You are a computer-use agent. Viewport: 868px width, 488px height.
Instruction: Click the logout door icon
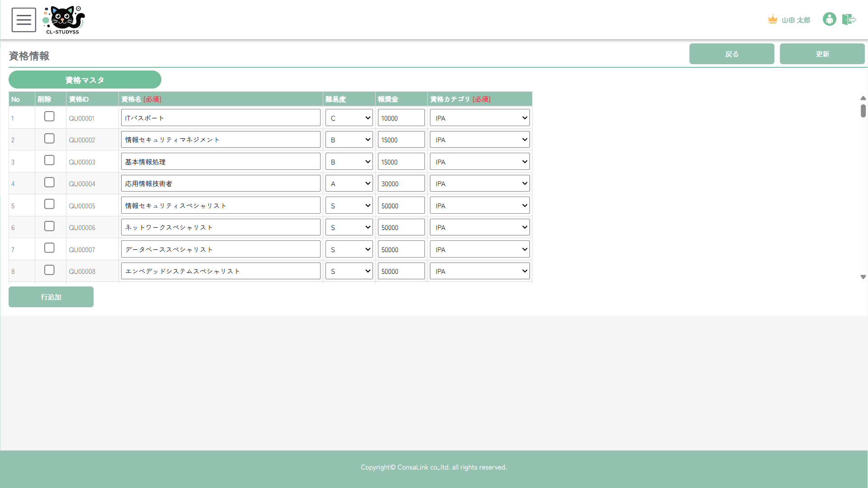click(x=849, y=19)
